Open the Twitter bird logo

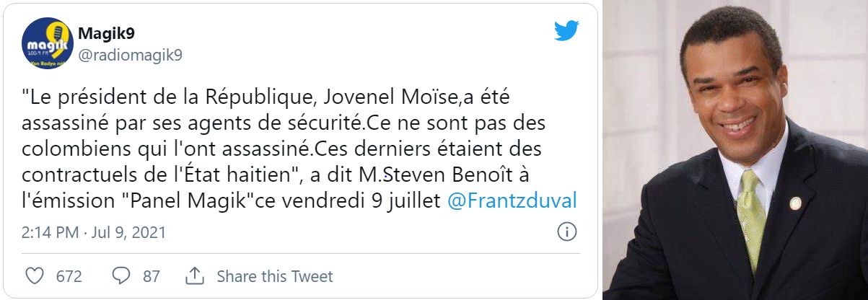[x=566, y=31]
